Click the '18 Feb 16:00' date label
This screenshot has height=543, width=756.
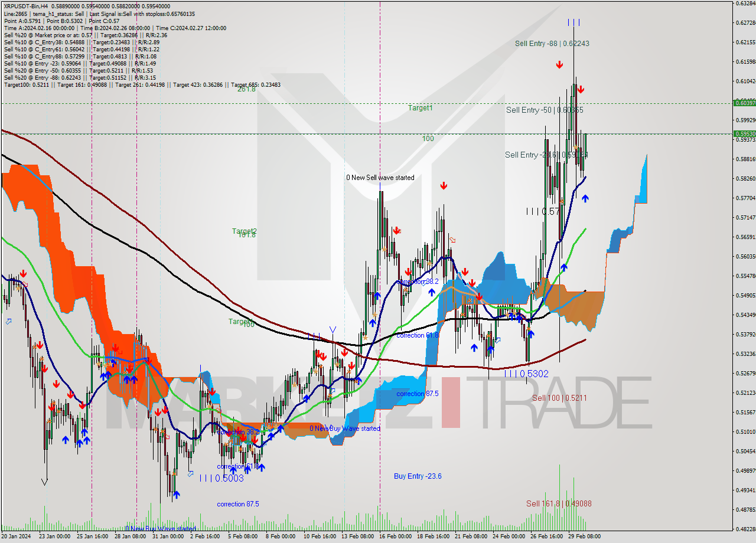(x=434, y=537)
